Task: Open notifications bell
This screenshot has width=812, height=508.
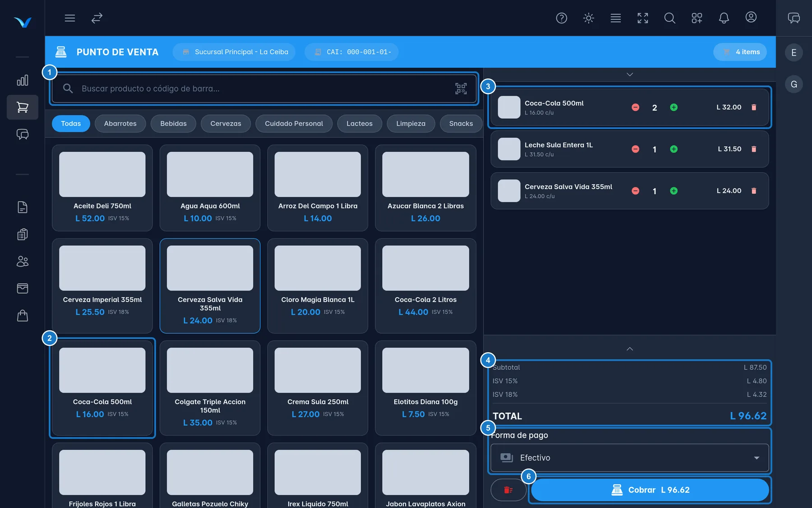Action: click(x=724, y=18)
